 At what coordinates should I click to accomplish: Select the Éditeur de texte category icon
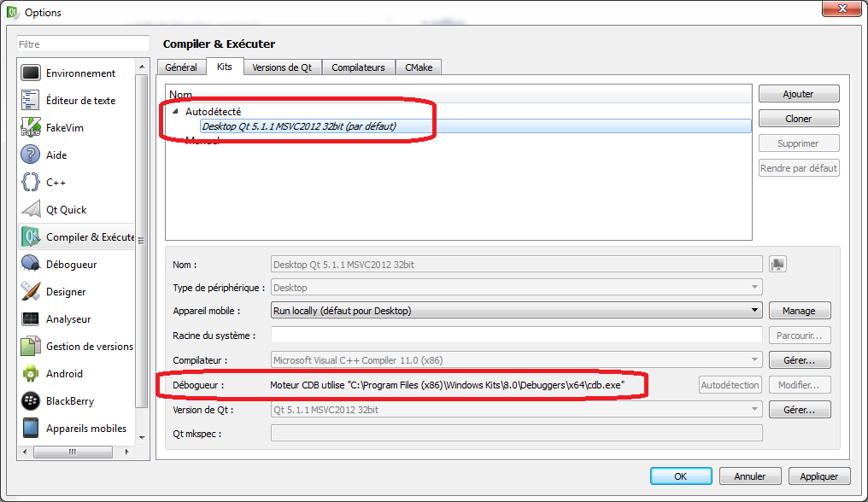click(x=31, y=100)
